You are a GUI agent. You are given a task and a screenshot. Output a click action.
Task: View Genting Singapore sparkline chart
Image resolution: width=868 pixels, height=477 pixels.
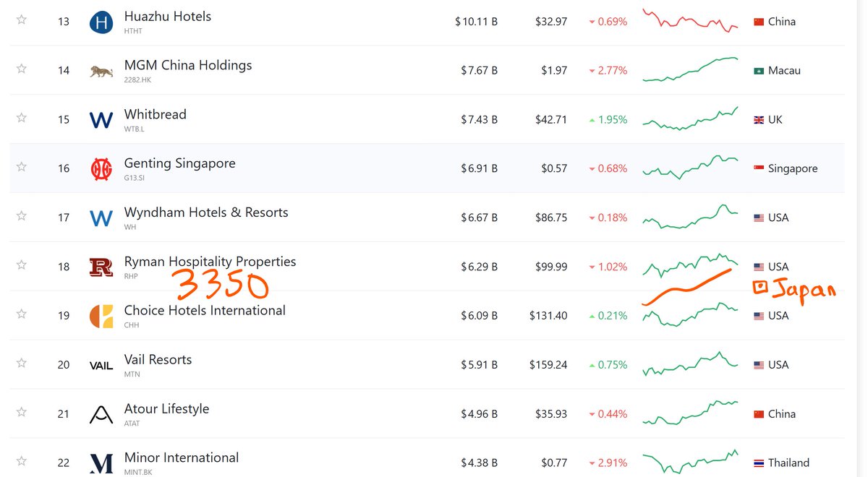[690, 167]
